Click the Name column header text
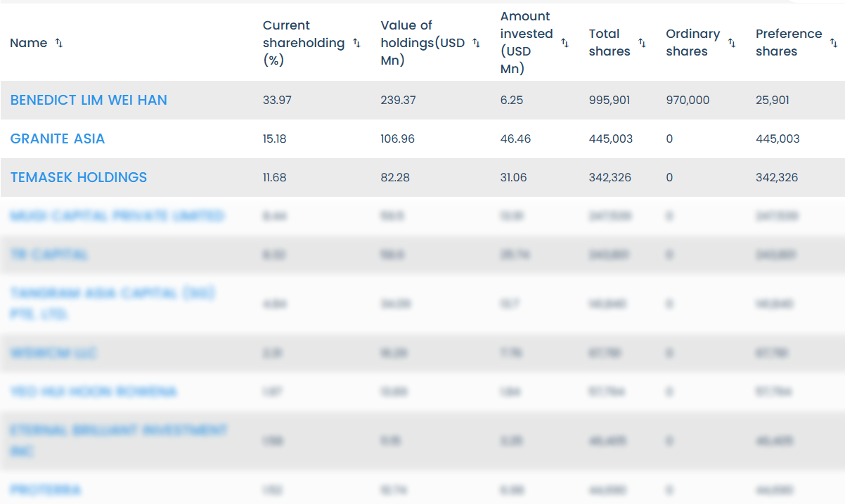The height and width of the screenshot is (504, 845). coord(29,43)
